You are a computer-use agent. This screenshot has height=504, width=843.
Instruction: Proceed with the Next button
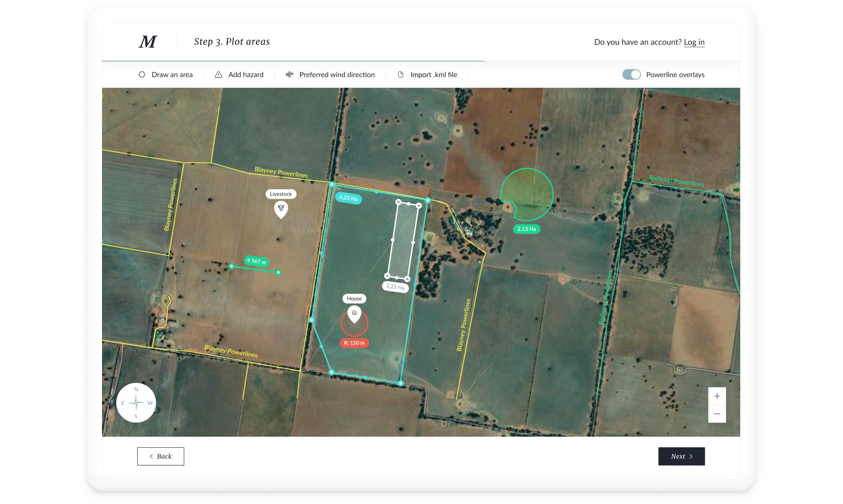coord(681,456)
